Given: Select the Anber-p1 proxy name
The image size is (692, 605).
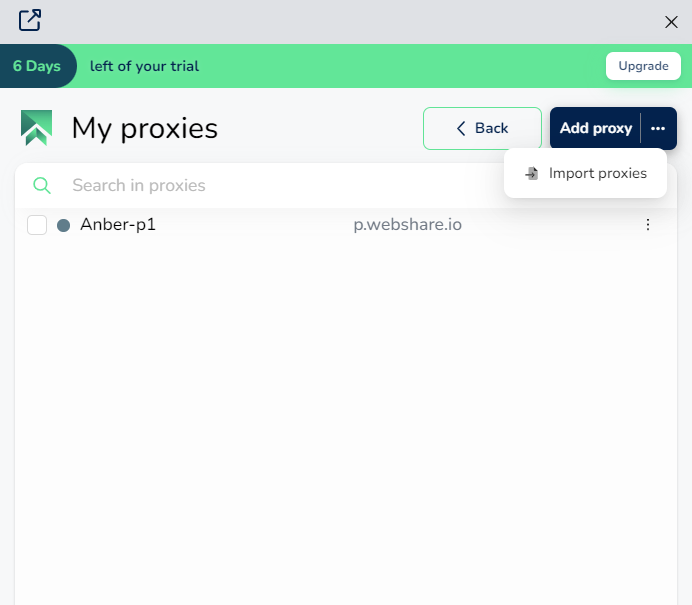Looking at the screenshot, I should (118, 225).
